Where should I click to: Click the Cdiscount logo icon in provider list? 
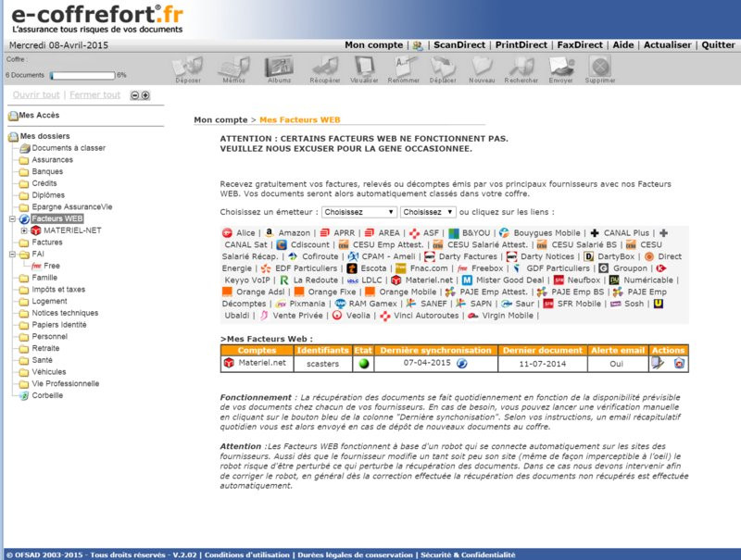pos(282,244)
